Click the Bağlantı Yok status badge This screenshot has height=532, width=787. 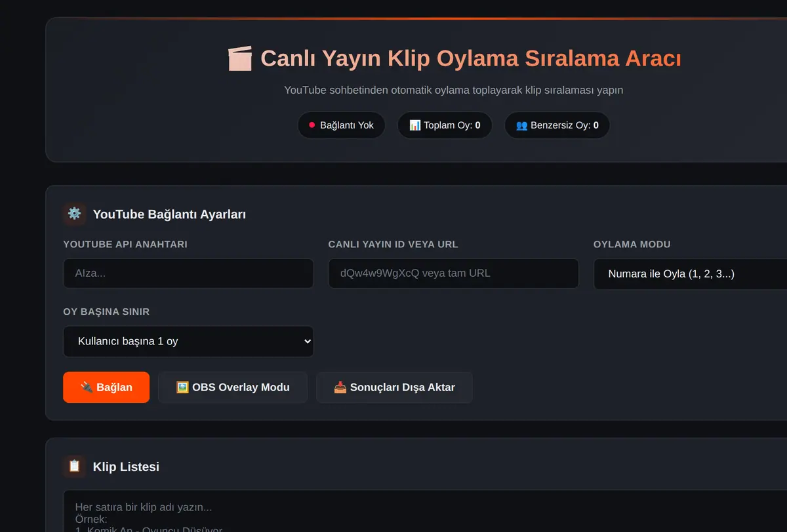(x=341, y=125)
